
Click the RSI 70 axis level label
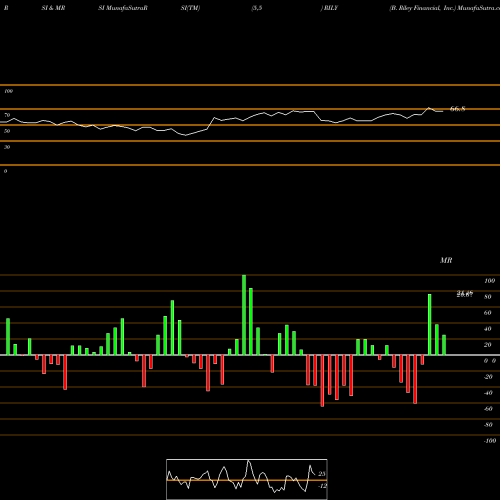tap(7, 115)
